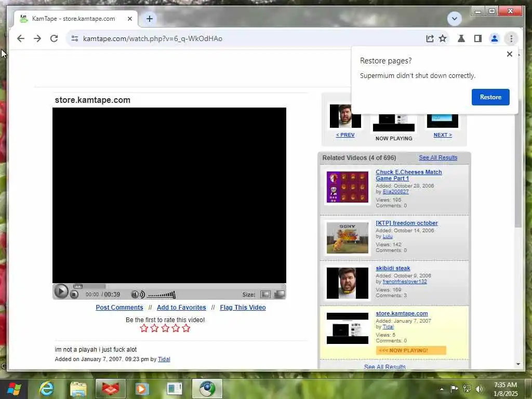This screenshot has height=399, width=532.
Task: Toggle the browser side panel
Action: (478, 38)
